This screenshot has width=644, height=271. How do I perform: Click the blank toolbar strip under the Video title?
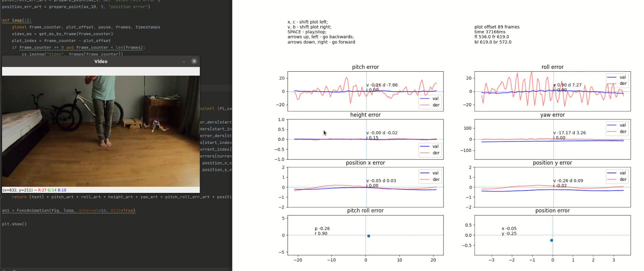coord(101,71)
